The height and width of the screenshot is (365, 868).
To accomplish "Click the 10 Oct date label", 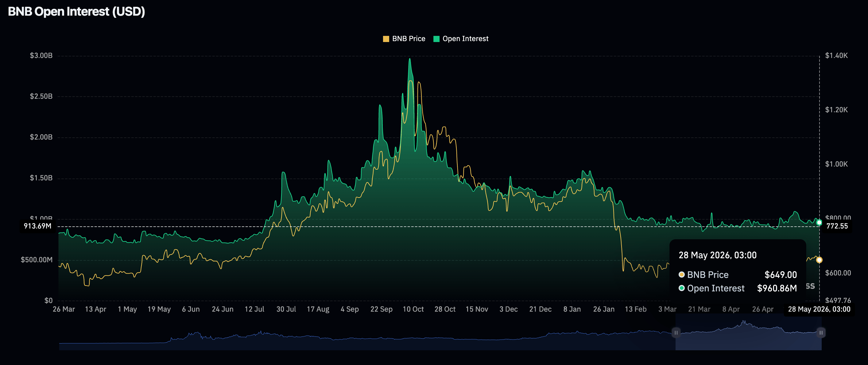I will pyautogui.click(x=413, y=309).
